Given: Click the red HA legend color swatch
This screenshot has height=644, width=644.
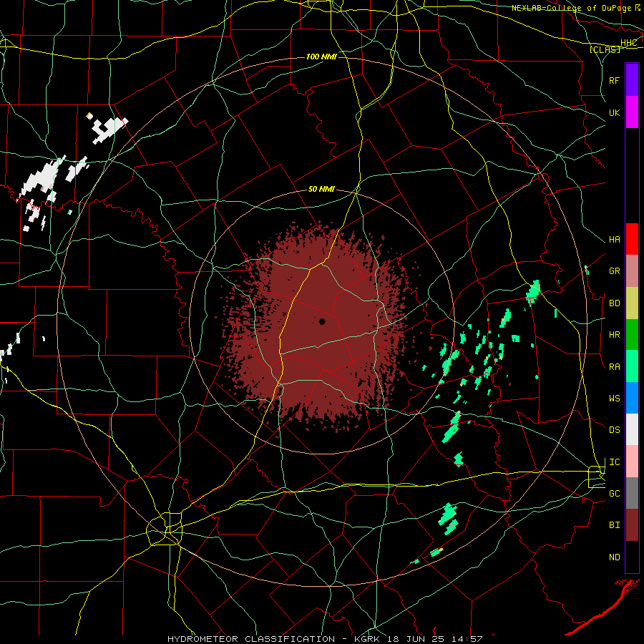Looking at the screenshot, I should (632, 239).
